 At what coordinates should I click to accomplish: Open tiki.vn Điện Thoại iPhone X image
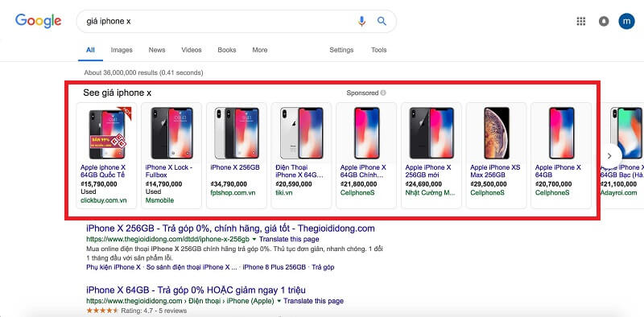(x=301, y=133)
